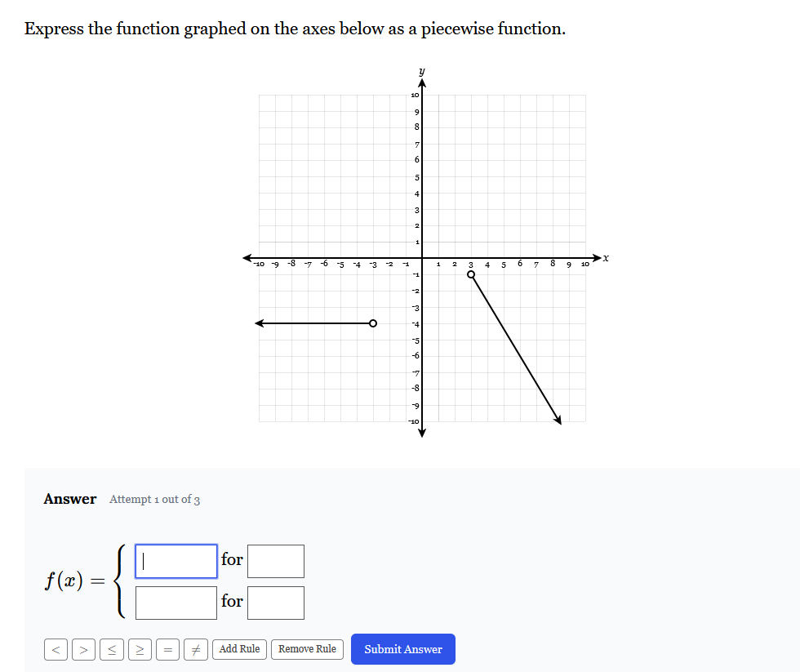Insert the greater-than-or-equal-to symbol
The height and width of the screenshot is (672, 800).
(x=138, y=649)
